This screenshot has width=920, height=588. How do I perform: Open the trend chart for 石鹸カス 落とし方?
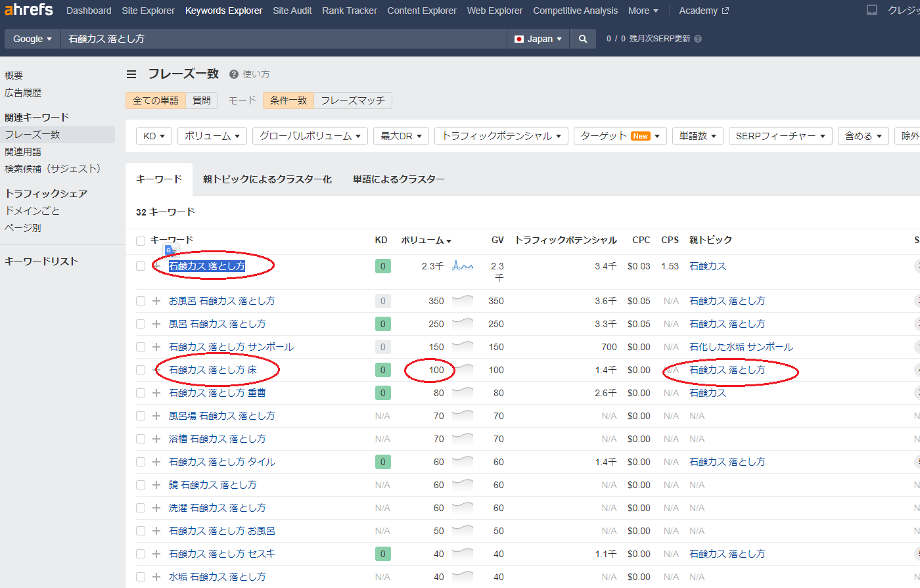(x=463, y=266)
